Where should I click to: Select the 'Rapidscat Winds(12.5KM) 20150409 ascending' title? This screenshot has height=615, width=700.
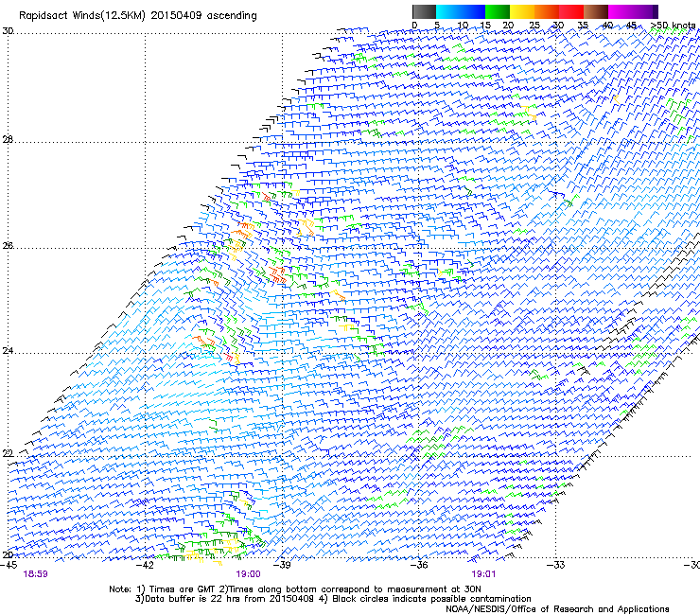click(x=138, y=16)
